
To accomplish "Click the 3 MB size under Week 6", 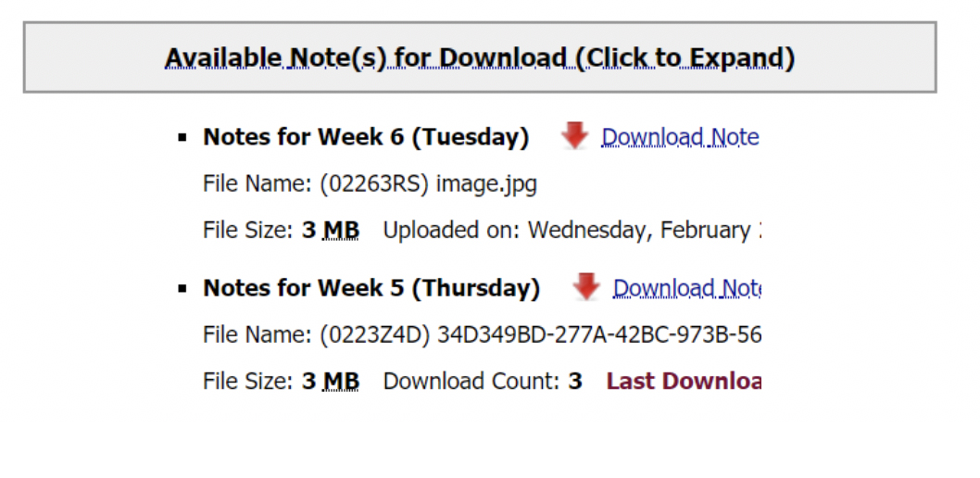I will (x=331, y=230).
